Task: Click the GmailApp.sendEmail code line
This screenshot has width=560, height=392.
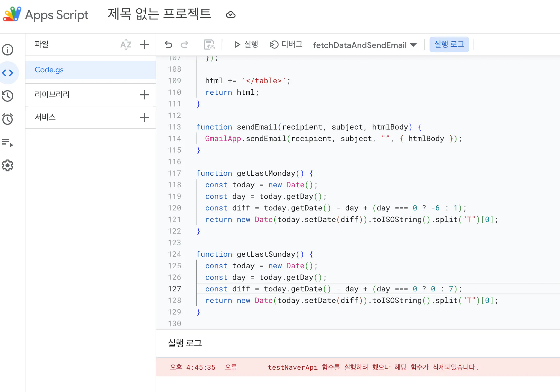Action: [x=334, y=138]
